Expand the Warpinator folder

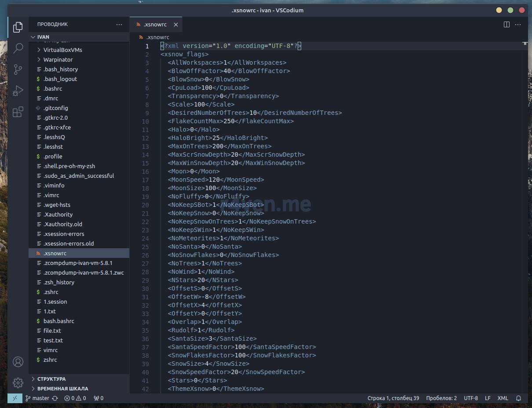(58, 59)
